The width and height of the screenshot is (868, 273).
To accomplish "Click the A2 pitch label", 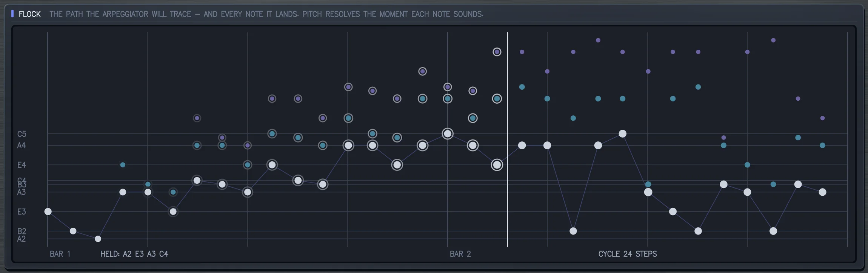I will point(22,239).
